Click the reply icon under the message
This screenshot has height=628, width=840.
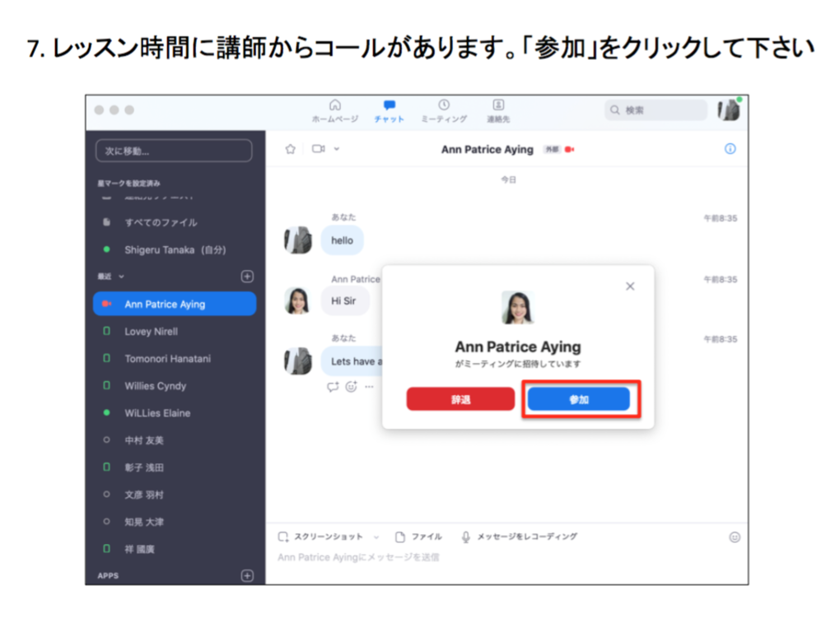(333, 387)
